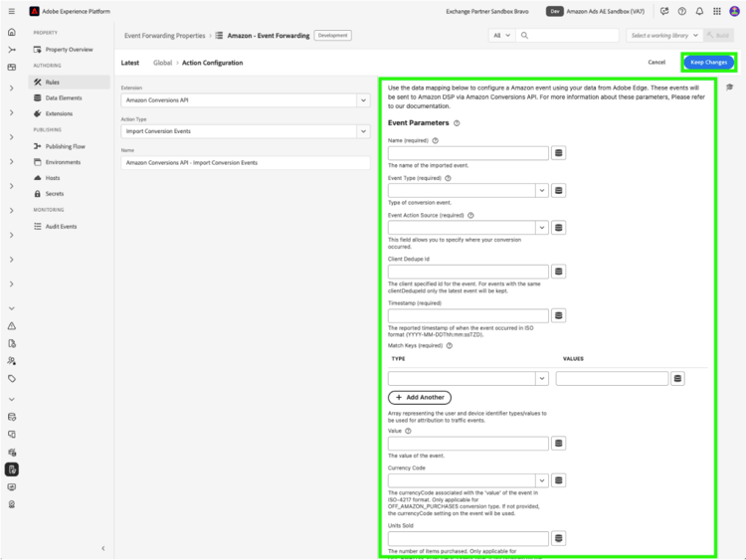Image resolution: width=746 pixels, height=560 pixels.
Task: Click the Client Dedupe Id input
Action: [468, 272]
